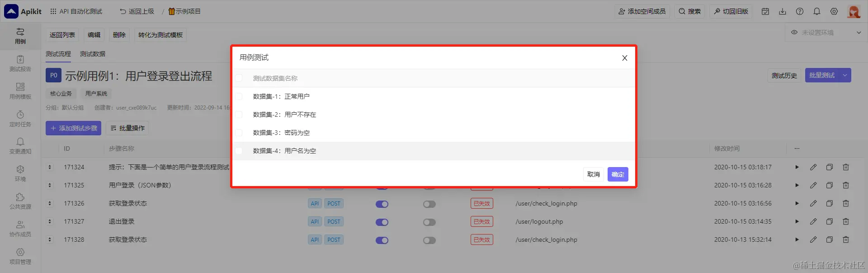
Task: Click 返回列表 button
Action: [x=62, y=35]
